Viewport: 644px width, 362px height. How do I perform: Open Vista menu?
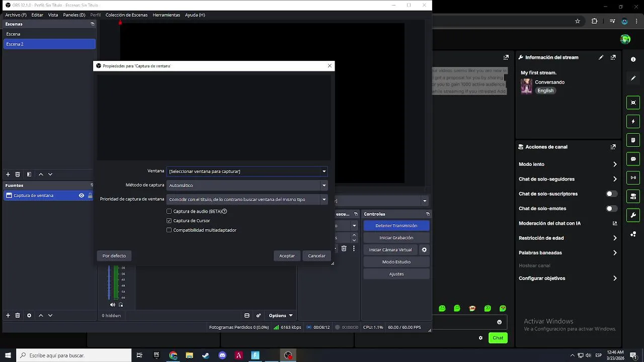tap(53, 15)
